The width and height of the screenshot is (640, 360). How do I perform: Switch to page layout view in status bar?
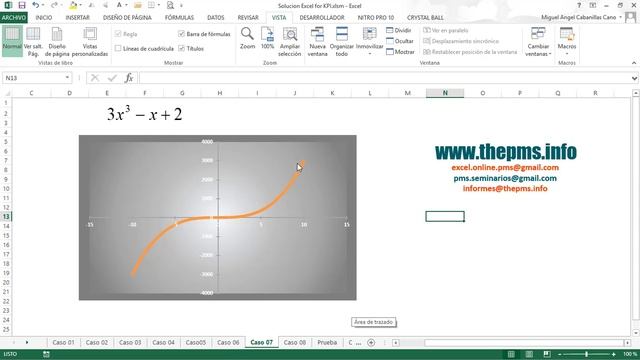529,354
